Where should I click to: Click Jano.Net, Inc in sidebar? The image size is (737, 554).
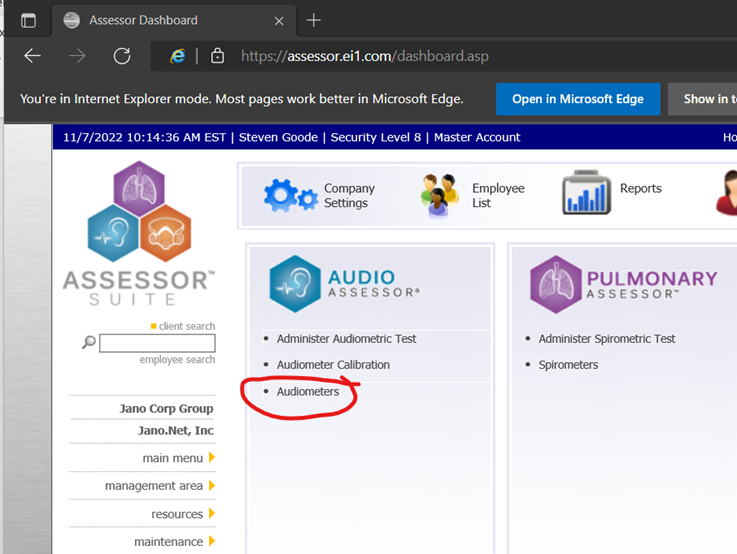175,430
